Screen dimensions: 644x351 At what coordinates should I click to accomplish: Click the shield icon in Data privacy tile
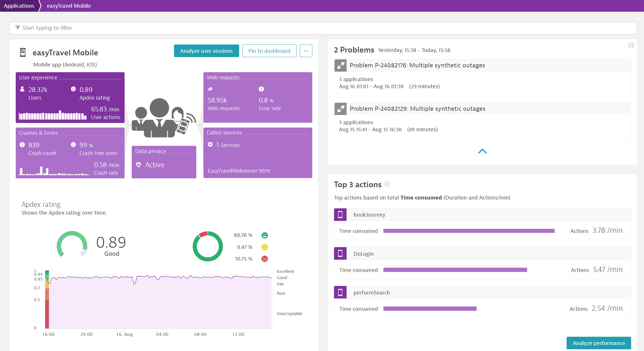[x=139, y=165]
